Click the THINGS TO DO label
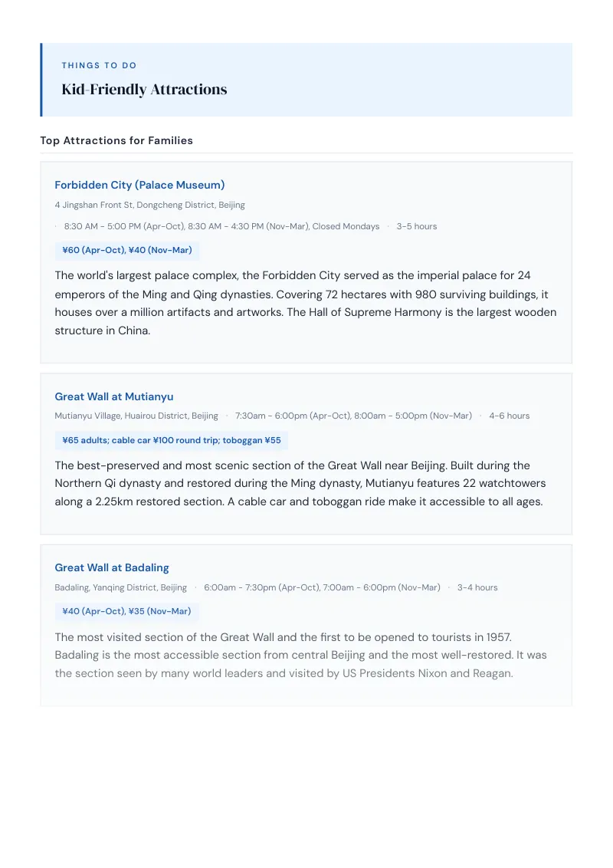The width and height of the screenshot is (613, 868). click(99, 65)
